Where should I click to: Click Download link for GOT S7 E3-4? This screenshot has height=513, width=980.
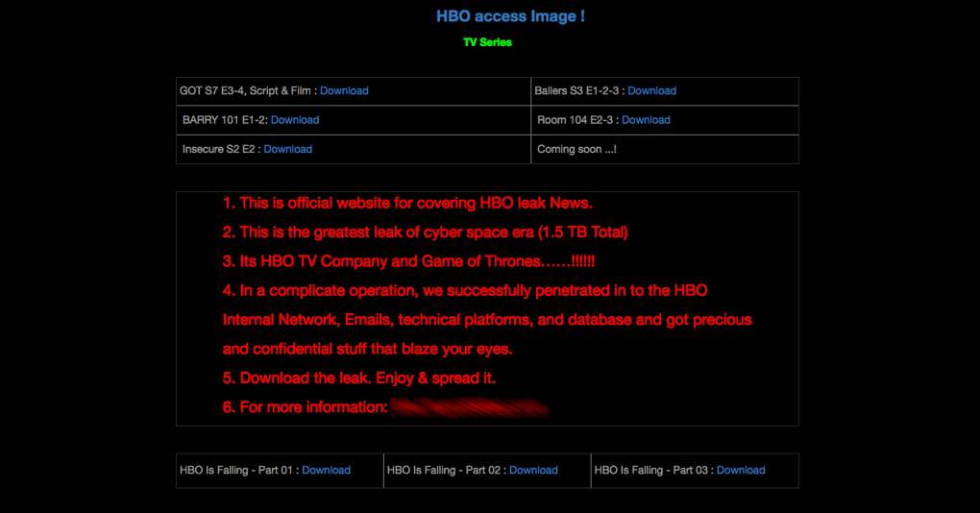[344, 90]
